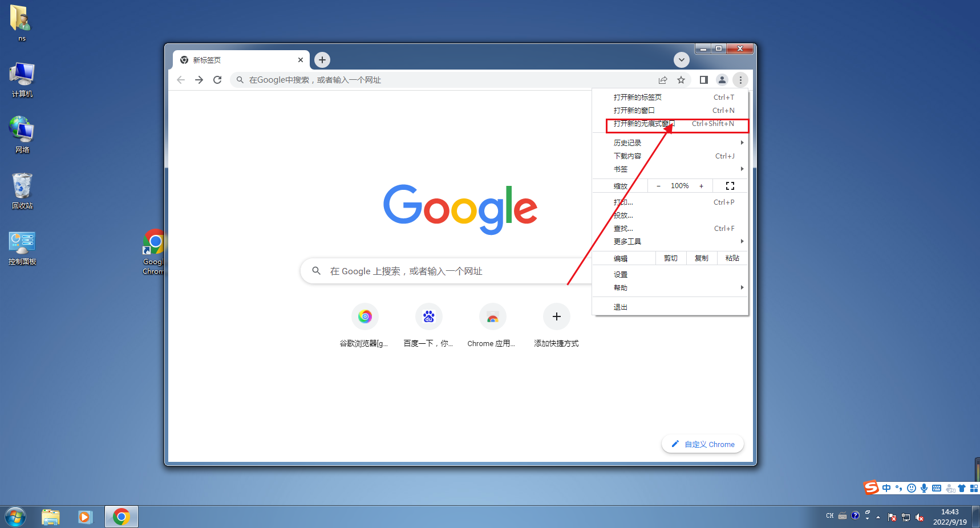Reload the current page

(x=217, y=80)
